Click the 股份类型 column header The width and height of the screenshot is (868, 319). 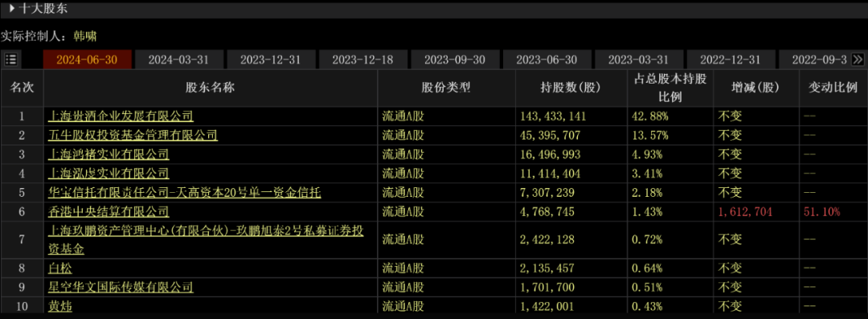click(x=446, y=88)
